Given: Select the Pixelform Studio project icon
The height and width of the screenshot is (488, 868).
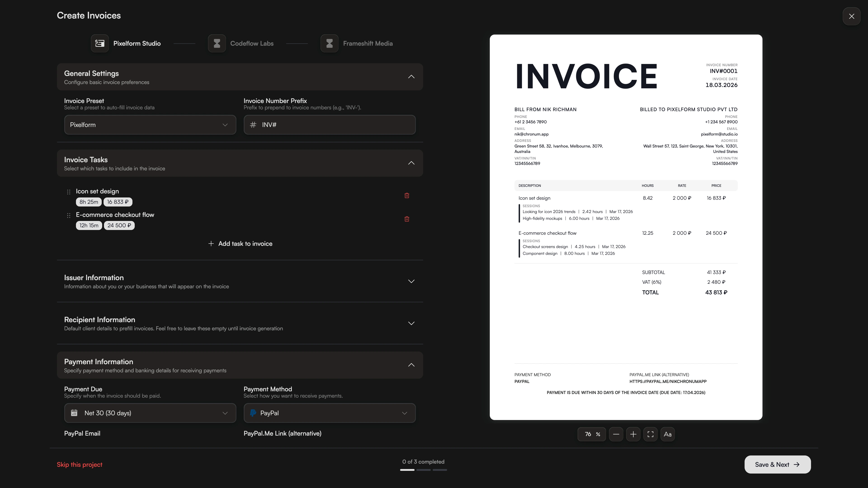Looking at the screenshot, I should pos(100,43).
